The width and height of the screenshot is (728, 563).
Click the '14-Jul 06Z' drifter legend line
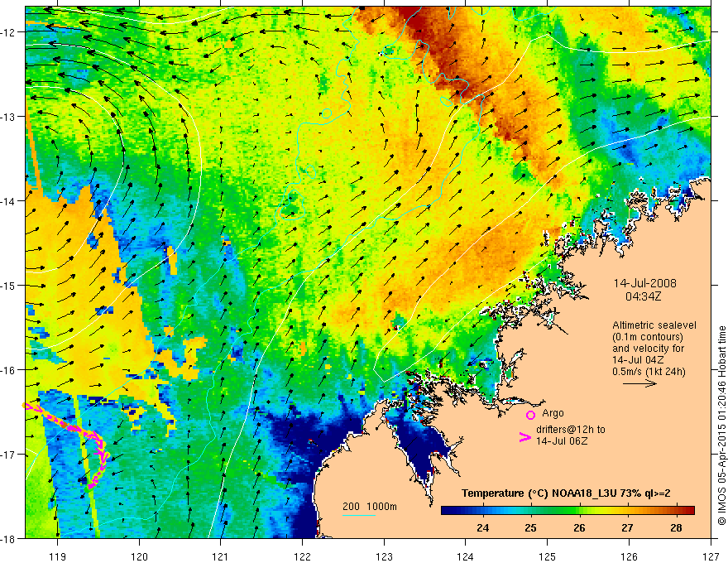[x=562, y=440]
